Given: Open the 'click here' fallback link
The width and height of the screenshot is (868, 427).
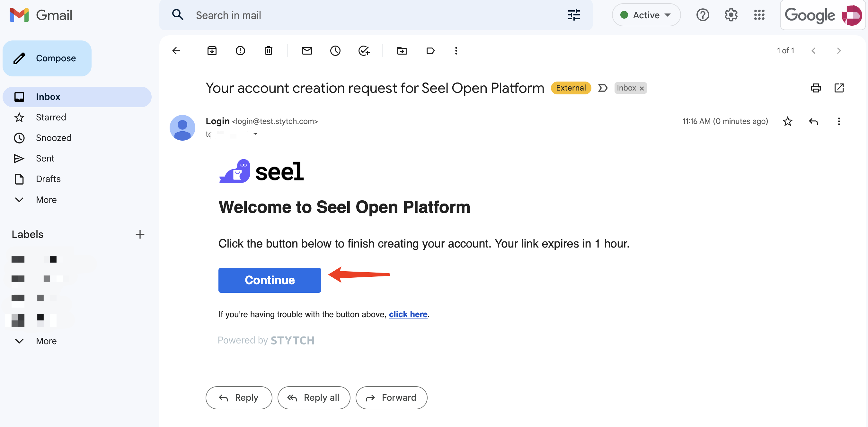Looking at the screenshot, I should [408, 314].
